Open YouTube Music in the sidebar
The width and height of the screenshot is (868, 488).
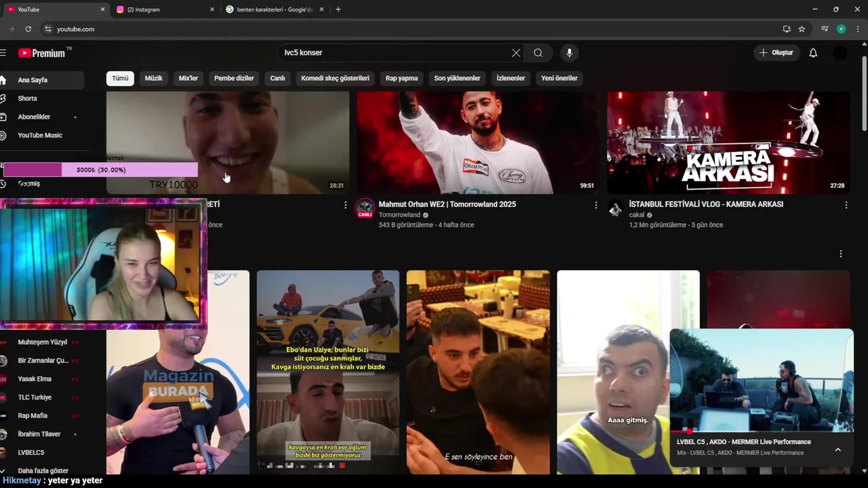(42, 135)
